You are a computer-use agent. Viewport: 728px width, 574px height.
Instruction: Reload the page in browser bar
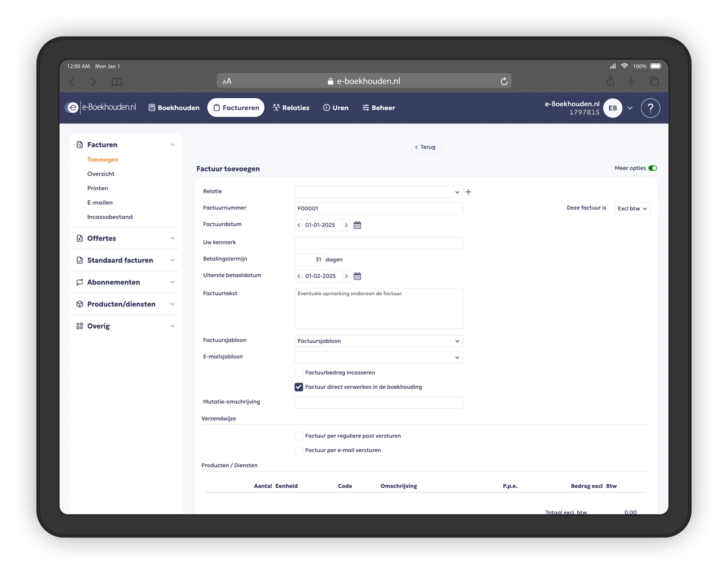point(504,82)
